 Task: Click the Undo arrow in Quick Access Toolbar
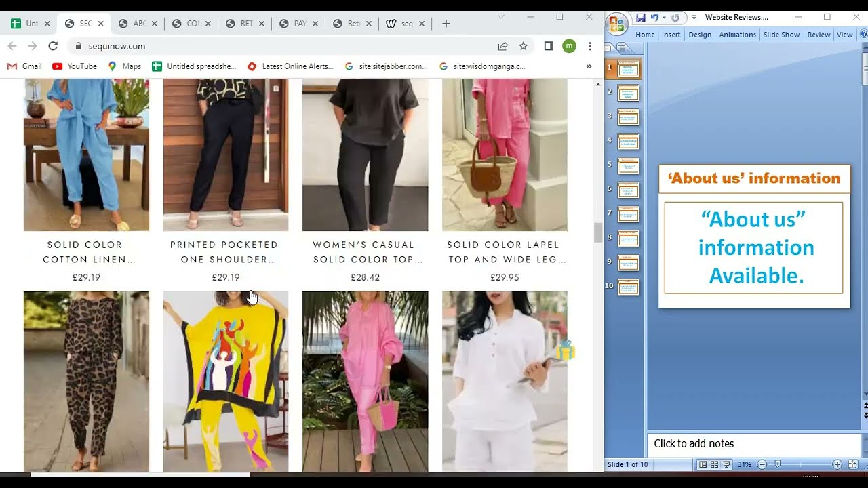[654, 18]
